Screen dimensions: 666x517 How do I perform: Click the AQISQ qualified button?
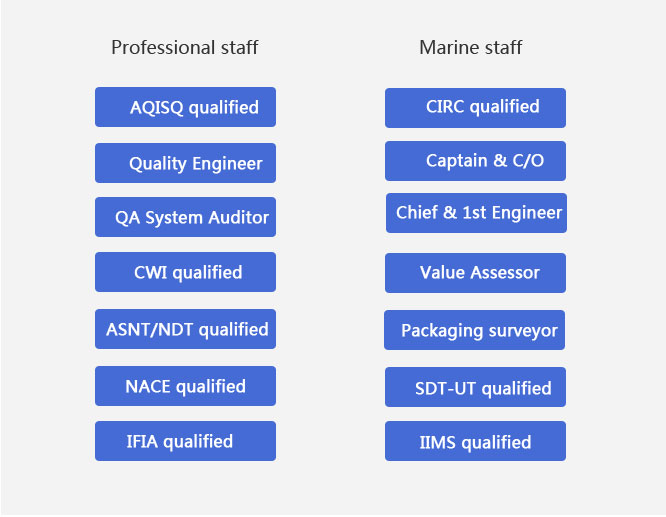click(x=185, y=107)
